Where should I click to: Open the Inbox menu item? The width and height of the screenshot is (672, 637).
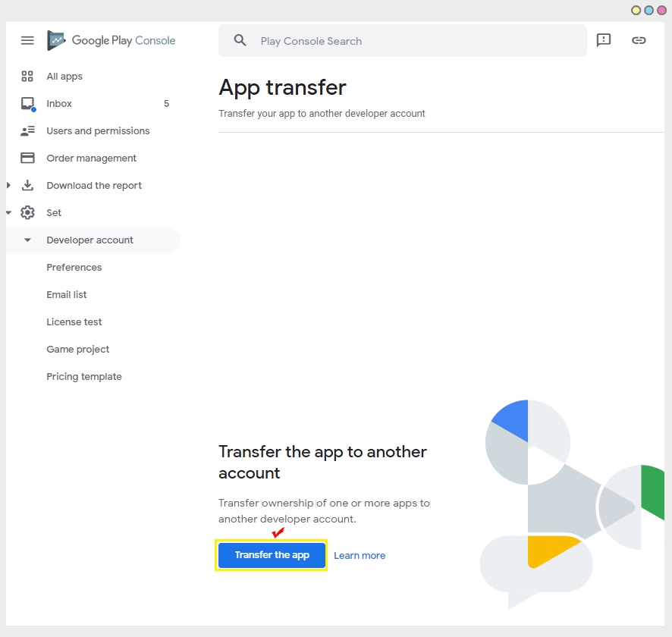click(x=59, y=104)
